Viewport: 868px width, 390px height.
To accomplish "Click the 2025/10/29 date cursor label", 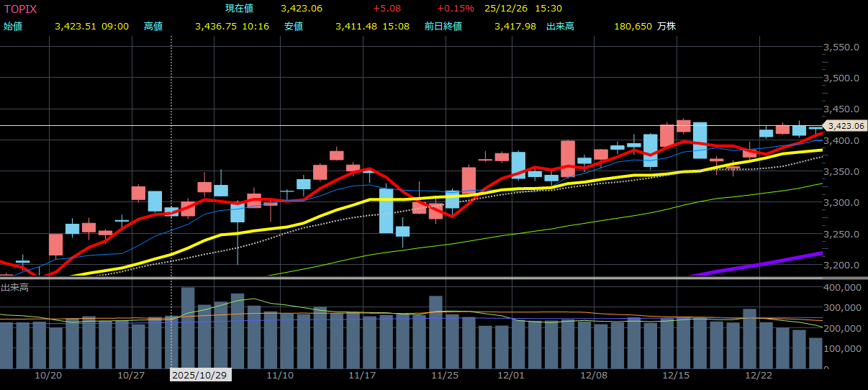I will click(x=200, y=376).
